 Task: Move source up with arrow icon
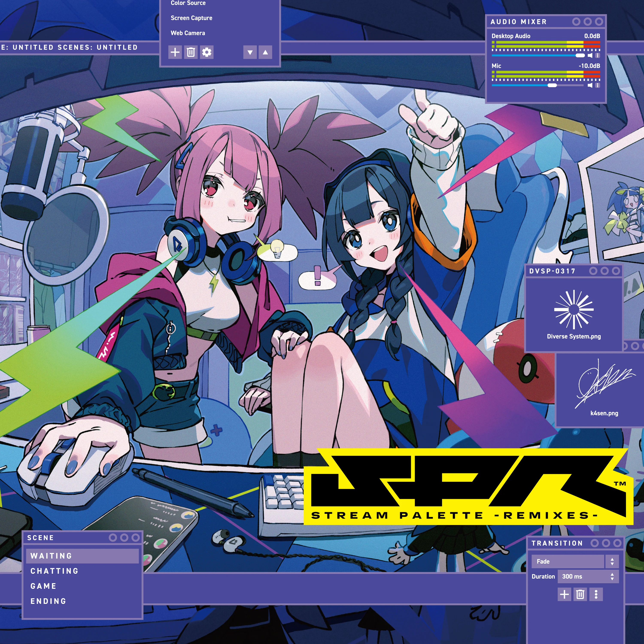(x=265, y=52)
